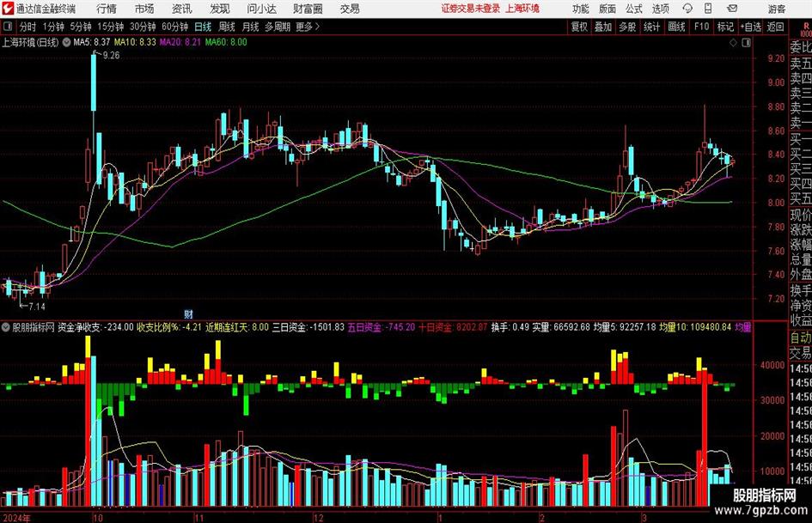Open the F10 company info button
Viewport: 812px width, 523px height.
pos(702,27)
